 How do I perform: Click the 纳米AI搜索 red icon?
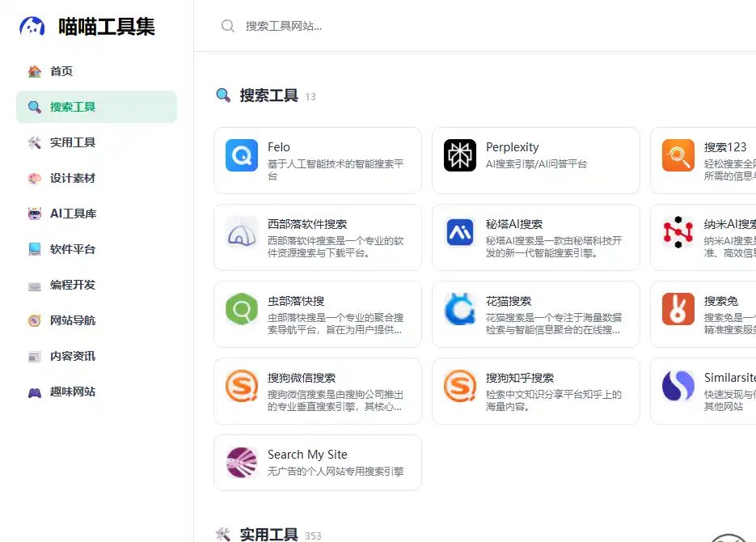click(678, 232)
